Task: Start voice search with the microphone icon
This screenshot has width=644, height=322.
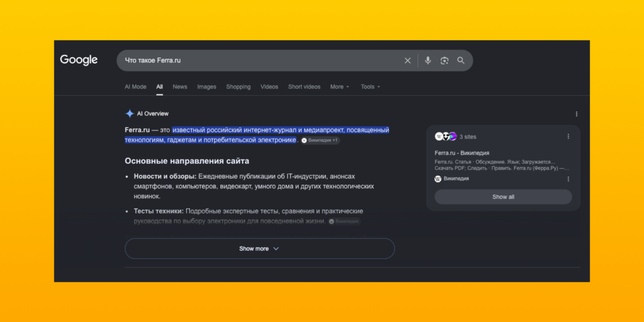Action: pyautogui.click(x=428, y=61)
